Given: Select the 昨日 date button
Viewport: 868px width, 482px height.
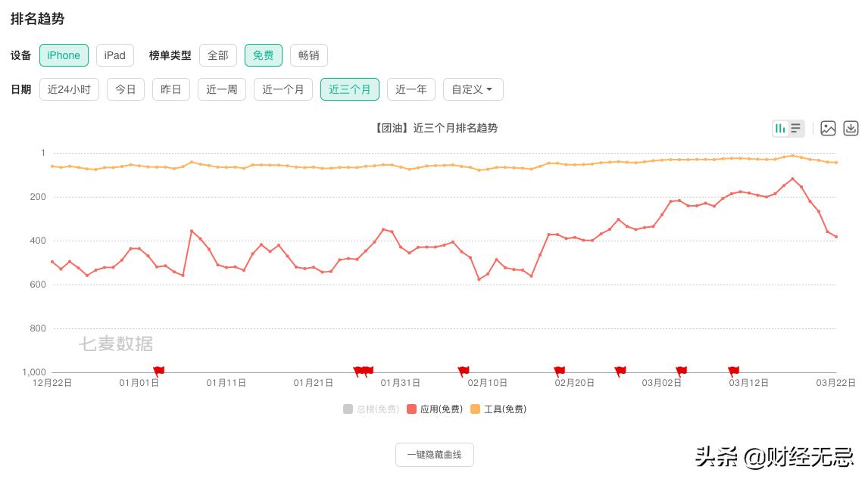Looking at the screenshot, I should 170,89.
